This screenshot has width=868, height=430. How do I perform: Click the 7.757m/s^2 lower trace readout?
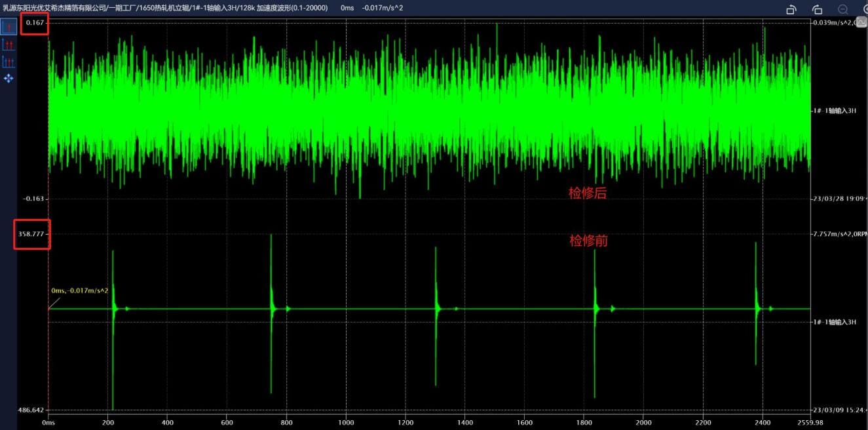pyautogui.click(x=839, y=233)
